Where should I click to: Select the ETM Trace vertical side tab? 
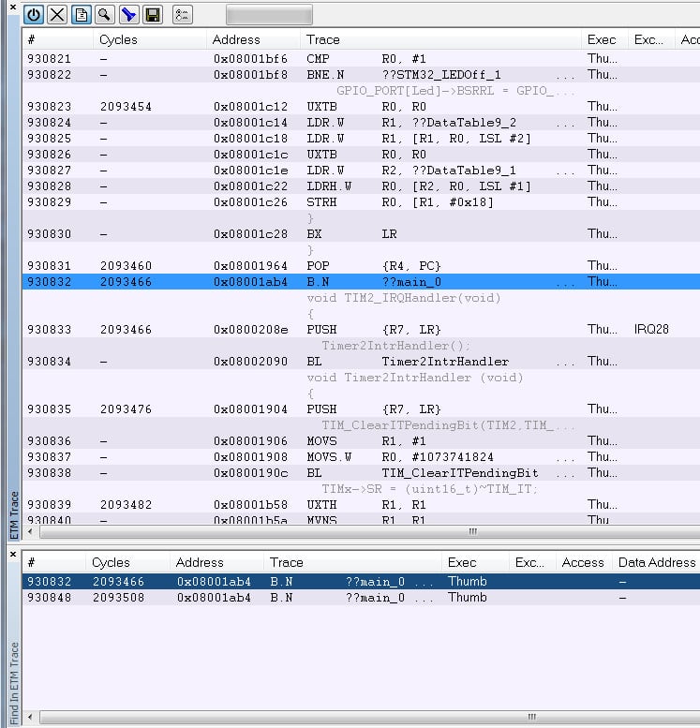(14, 515)
